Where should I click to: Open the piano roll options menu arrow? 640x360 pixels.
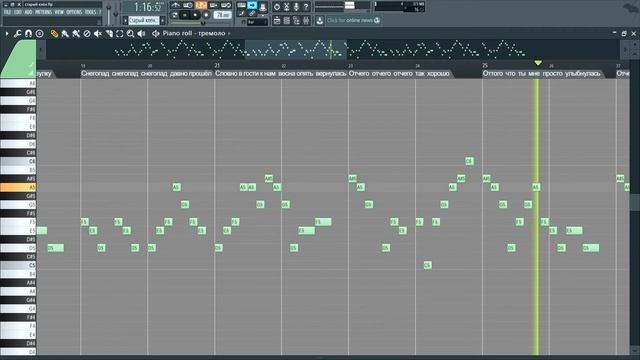tap(7, 33)
